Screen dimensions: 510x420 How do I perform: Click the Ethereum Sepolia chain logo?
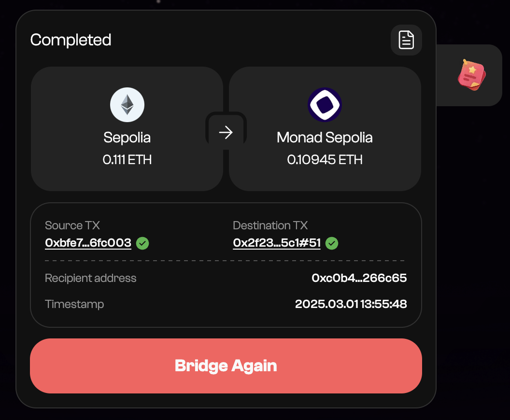[127, 104]
